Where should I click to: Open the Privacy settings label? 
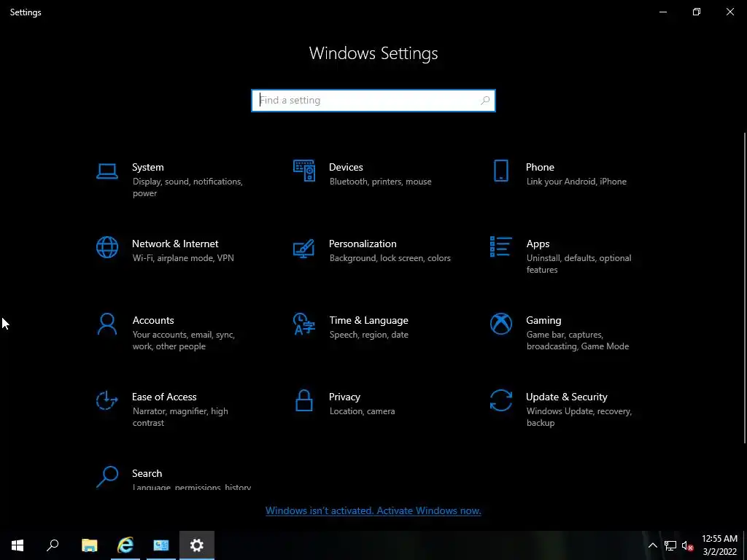click(344, 397)
